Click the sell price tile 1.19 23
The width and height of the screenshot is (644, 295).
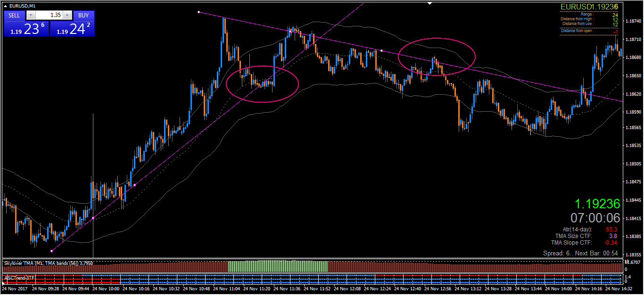26,29
